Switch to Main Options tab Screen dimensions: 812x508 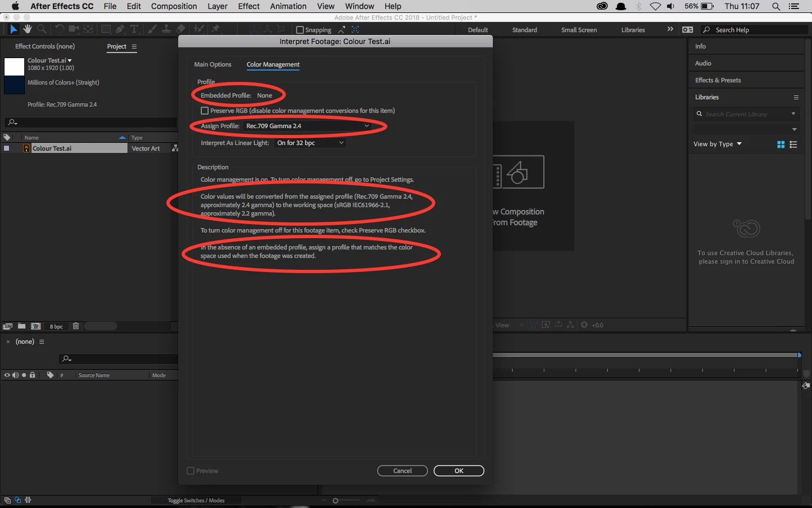click(x=213, y=64)
